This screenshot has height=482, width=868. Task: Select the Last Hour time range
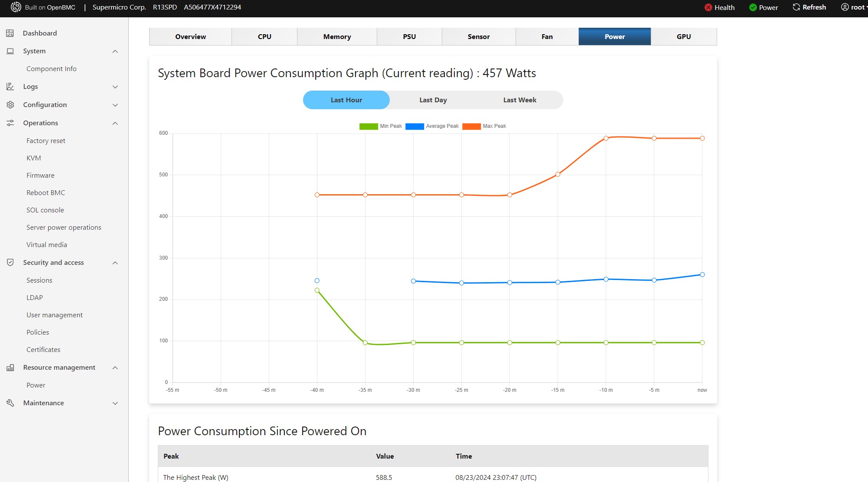point(346,100)
